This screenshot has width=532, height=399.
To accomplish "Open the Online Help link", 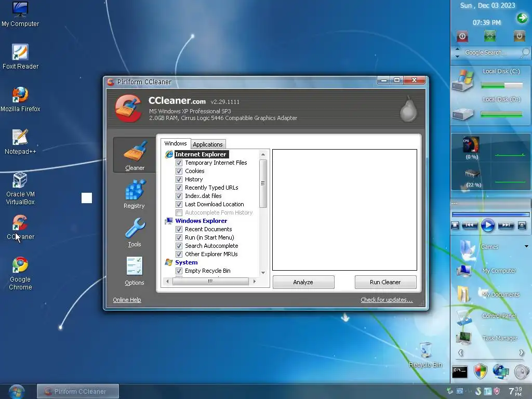I will 127,300.
